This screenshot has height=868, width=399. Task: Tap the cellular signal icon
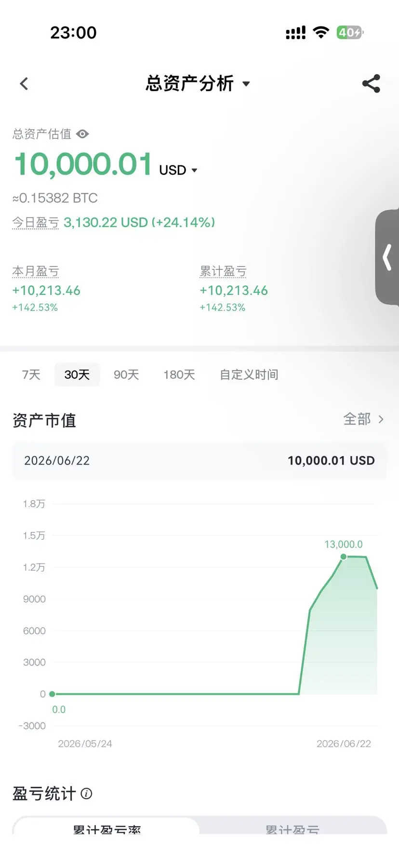(296, 33)
